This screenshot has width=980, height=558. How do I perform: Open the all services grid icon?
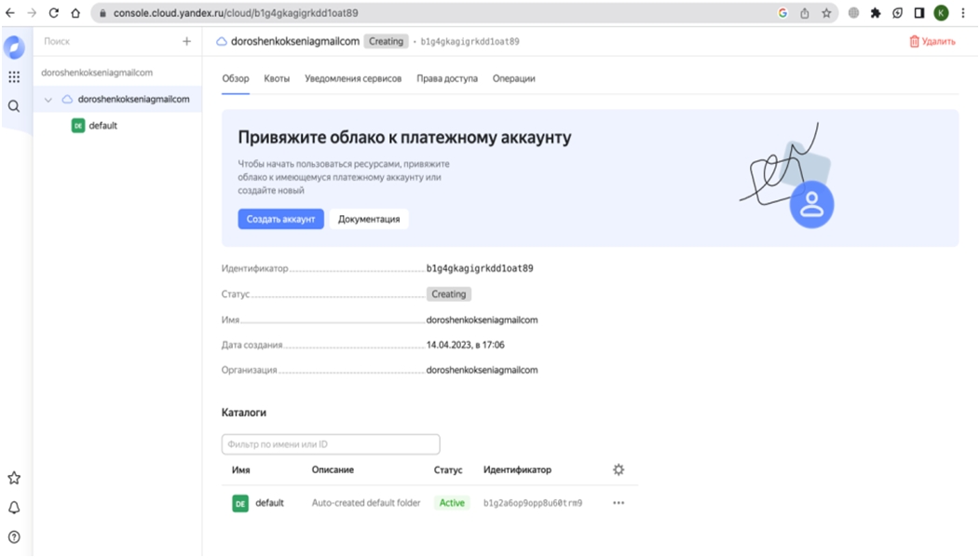[14, 77]
